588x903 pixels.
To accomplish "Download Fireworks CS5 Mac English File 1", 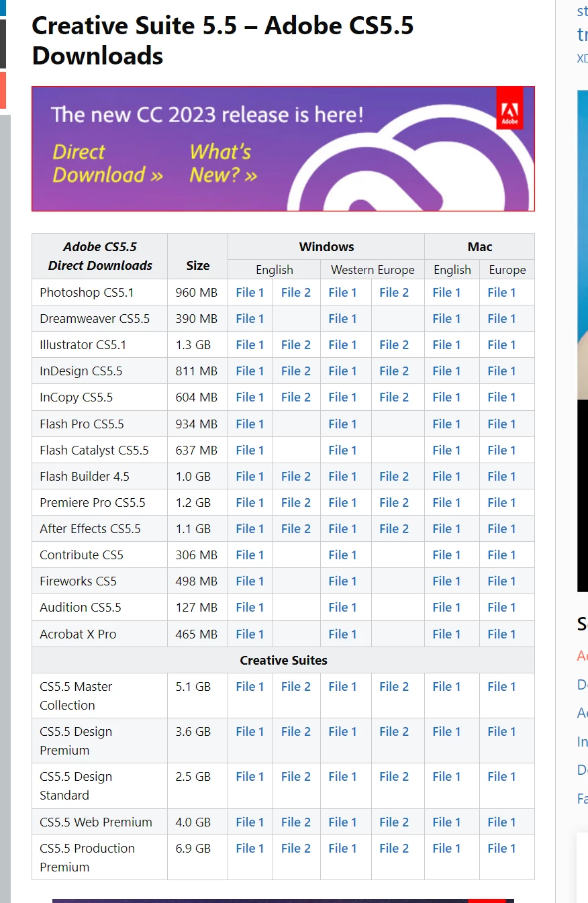I will point(446,581).
